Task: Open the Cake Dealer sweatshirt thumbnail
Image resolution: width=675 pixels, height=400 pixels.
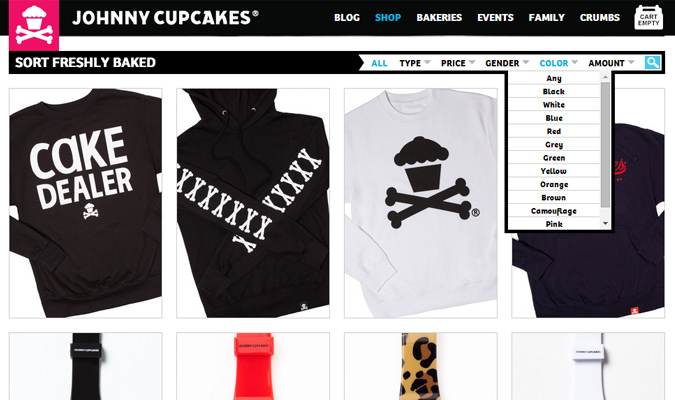Action: [x=86, y=203]
